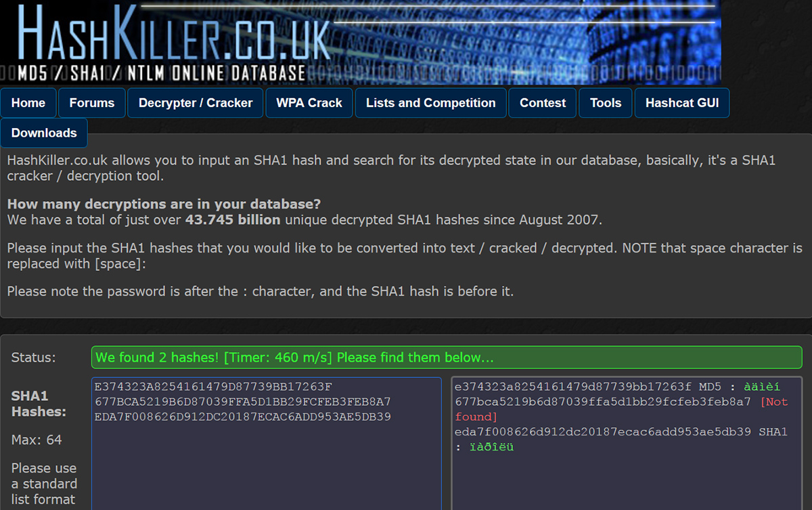The height and width of the screenshot is (510, 812).
Task: Expand the Tools menu
Action: [x=606, y=103]
